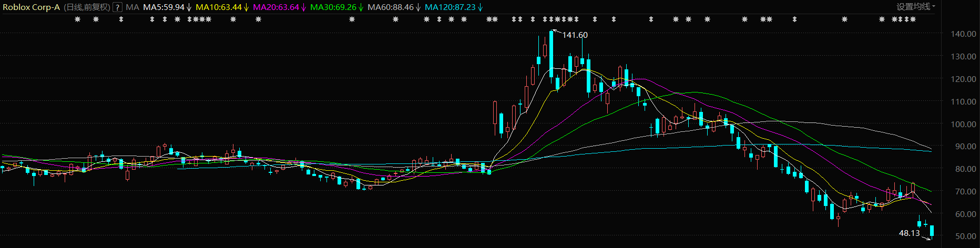The width and height of the screenshot is (980, 248).
Task: Select the magenta MA20:63.64 legend
Action: click(279, 7)
